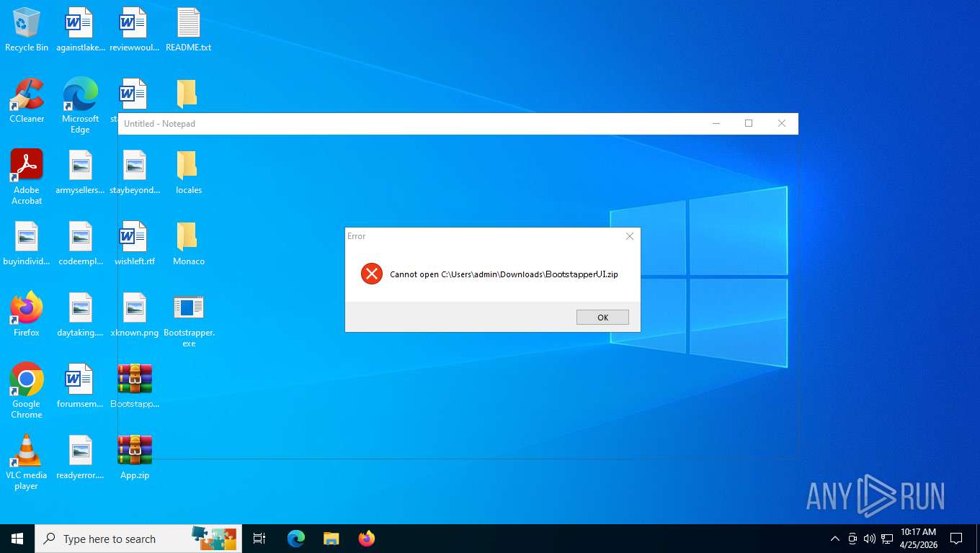
Task: Click OK in the Error dialog
Action: [x=602, y=317]
